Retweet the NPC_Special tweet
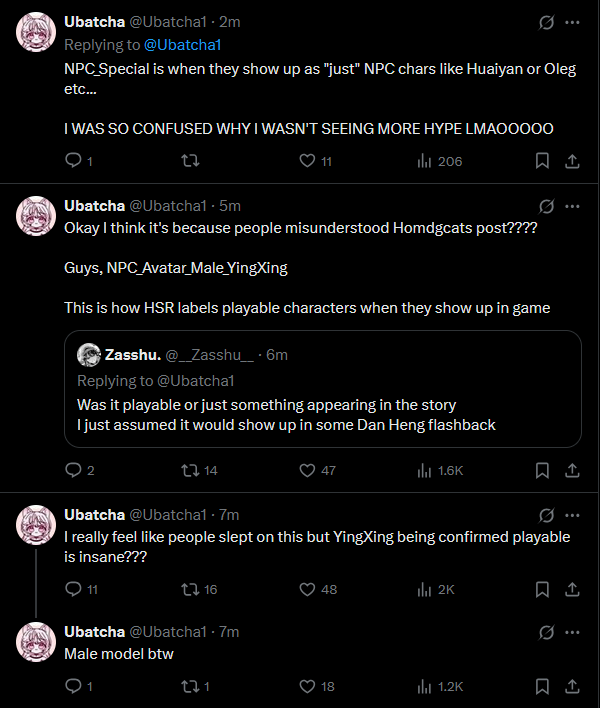This screenshot has width=600, height=708. (x=189, y=161)
